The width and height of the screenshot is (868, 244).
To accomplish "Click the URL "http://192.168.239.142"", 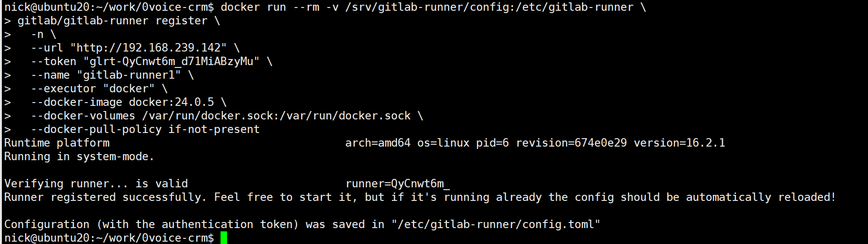I will [148, 48].
